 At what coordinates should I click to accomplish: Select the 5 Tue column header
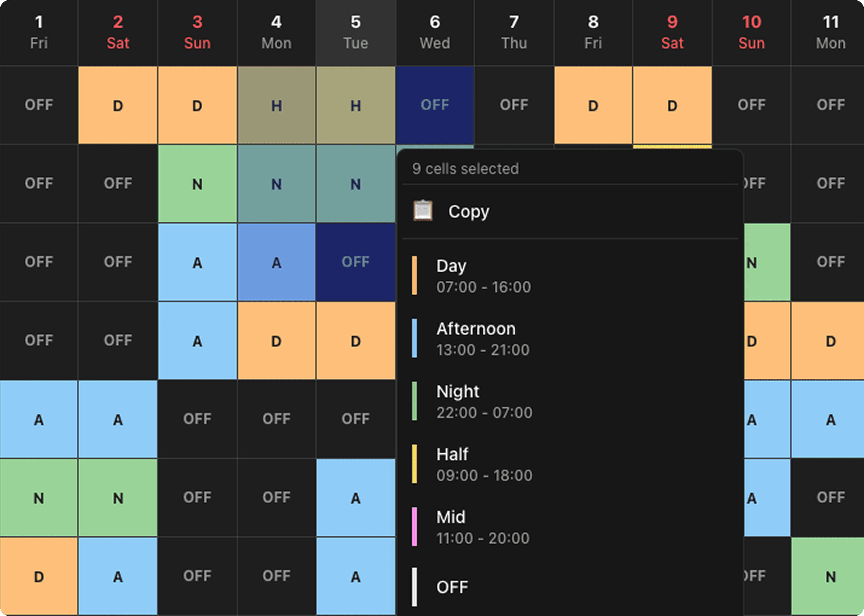click(x=356, y=33)
